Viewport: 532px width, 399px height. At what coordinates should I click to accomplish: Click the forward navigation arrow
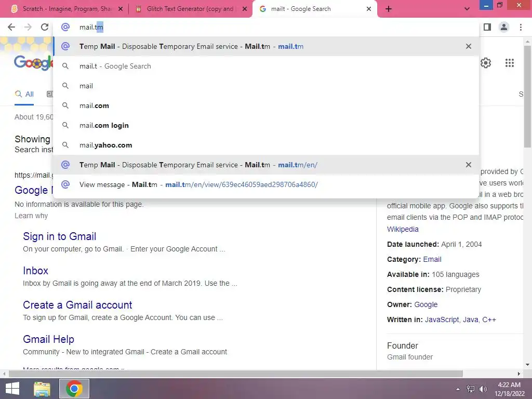click(x=28, y=27)
